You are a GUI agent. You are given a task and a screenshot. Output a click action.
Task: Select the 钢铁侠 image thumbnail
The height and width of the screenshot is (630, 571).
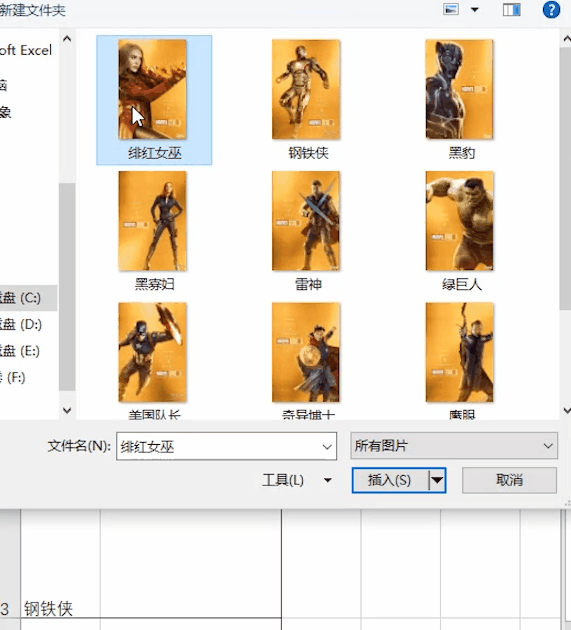(306, 89)
